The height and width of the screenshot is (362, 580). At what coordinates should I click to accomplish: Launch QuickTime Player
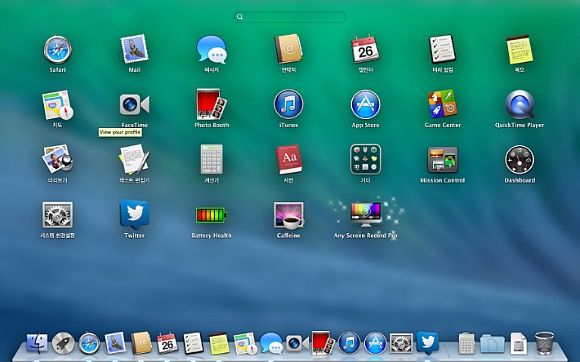tap(519, 104)
